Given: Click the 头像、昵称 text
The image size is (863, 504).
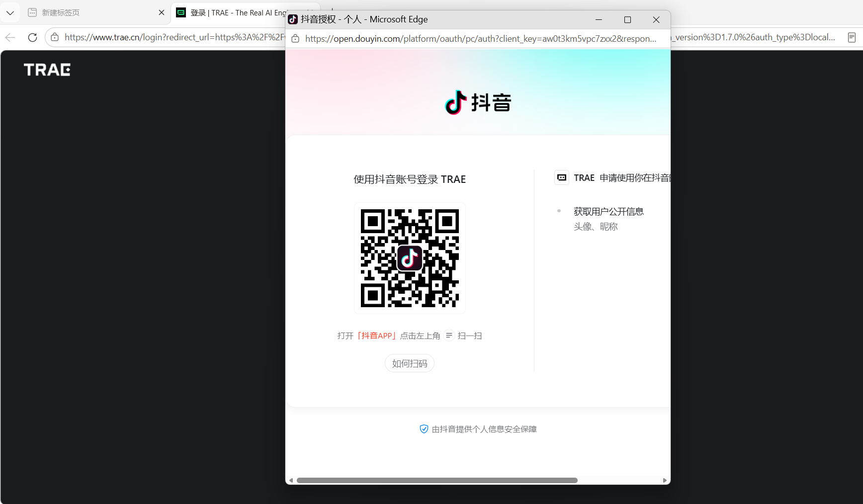Looking at the screenshot, I should pos(596,227).
